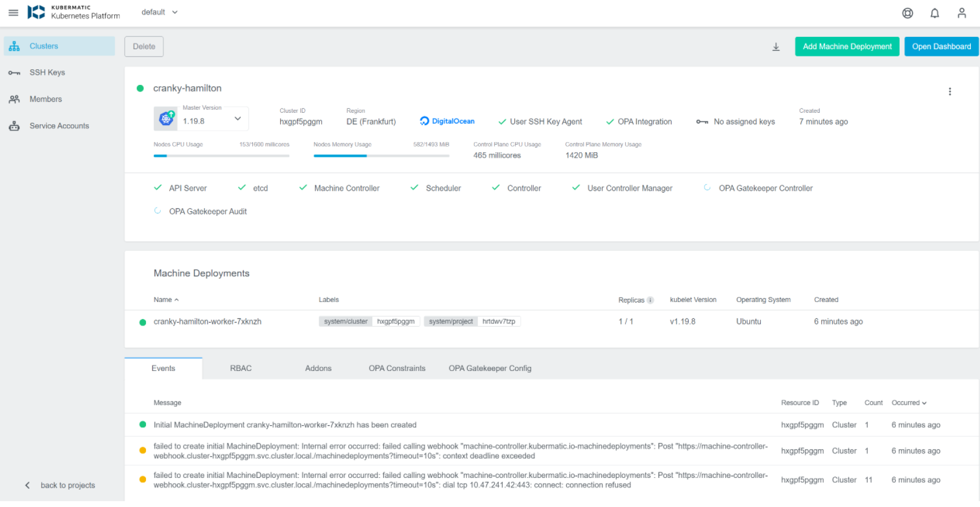Navigate back to projects
This screenshot has width=980, height=507.
pos(62,485)
